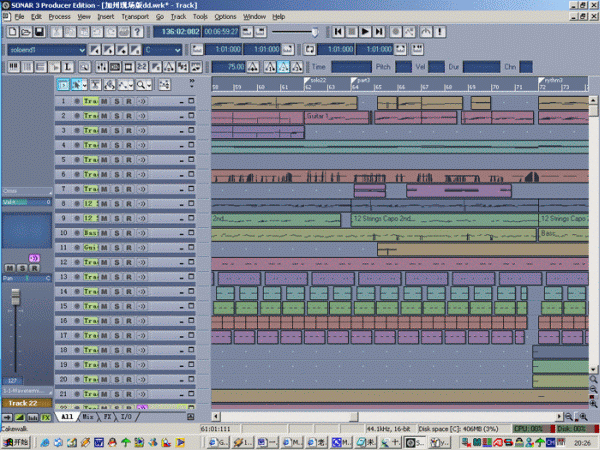Select the Zoom magnifier tool
Image resolution: width=600 pixels, height=450 pixels.
(x=141, y=85)
